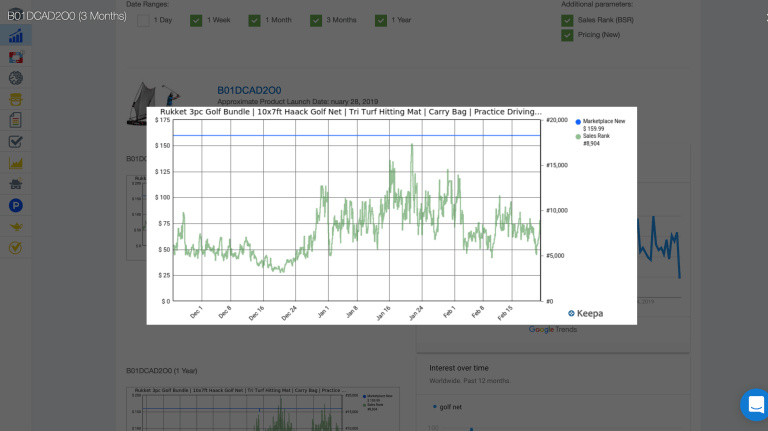Screen dimensions: 768x431
Task: Click the Marketplace New legend entry
Action: tap(600, 125)
